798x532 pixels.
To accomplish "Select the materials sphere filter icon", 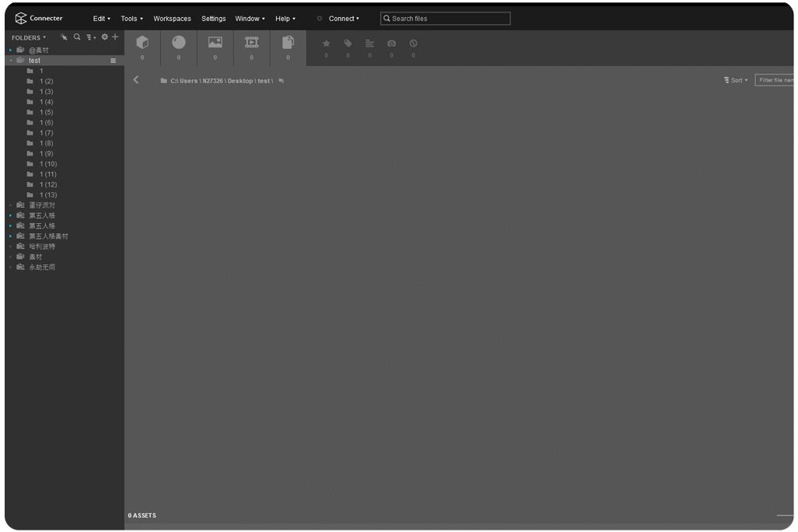I will click(x=179, y=42).
